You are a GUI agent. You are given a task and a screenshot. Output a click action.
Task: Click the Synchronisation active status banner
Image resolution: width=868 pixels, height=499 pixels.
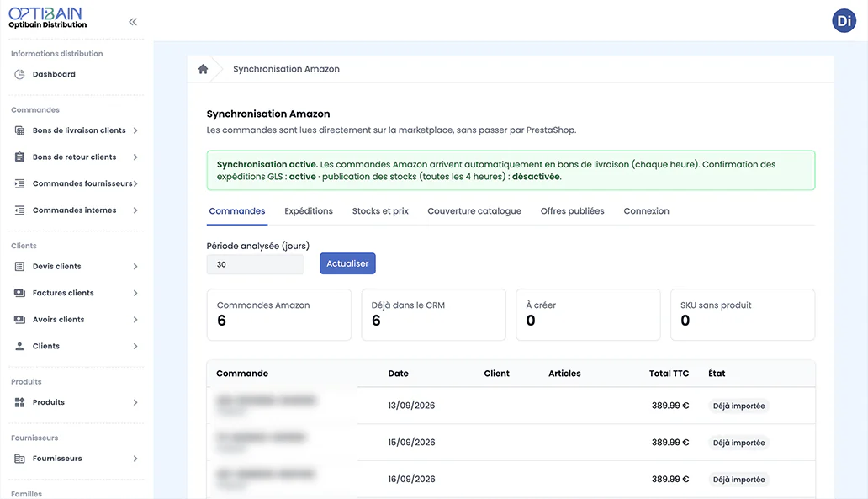pyautogui.click(x=511, y=171)
